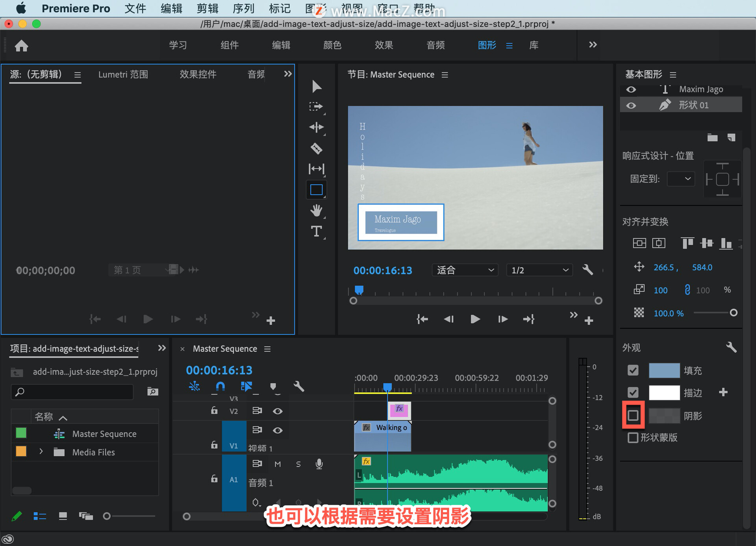Open the 文件 menu
This screenshot has height=546, width=756.
(135, 8)
